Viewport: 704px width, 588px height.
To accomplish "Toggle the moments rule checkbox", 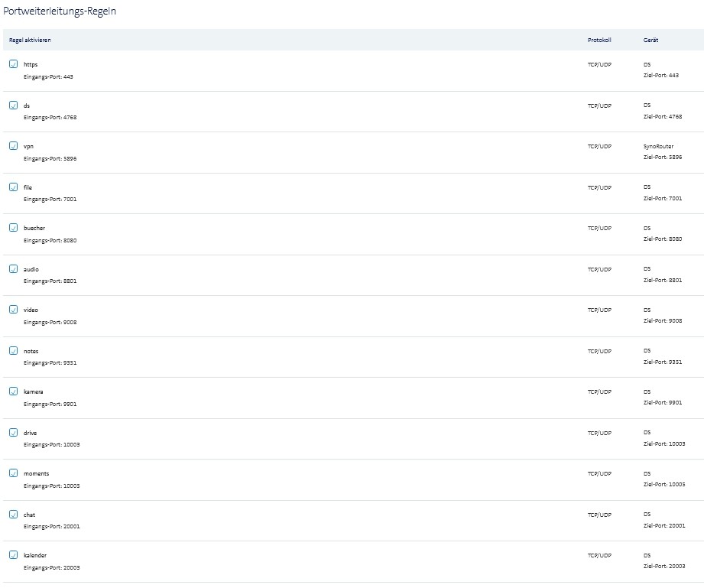I will (x=13, y=473).
